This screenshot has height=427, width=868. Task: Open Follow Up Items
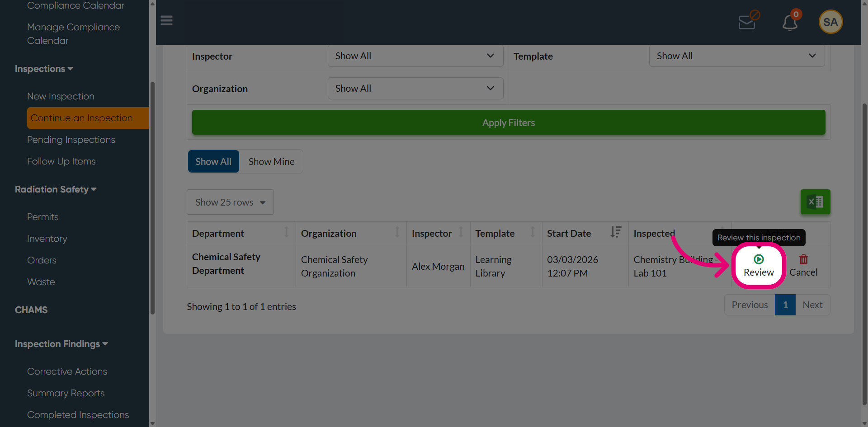(x=61, y=161)
